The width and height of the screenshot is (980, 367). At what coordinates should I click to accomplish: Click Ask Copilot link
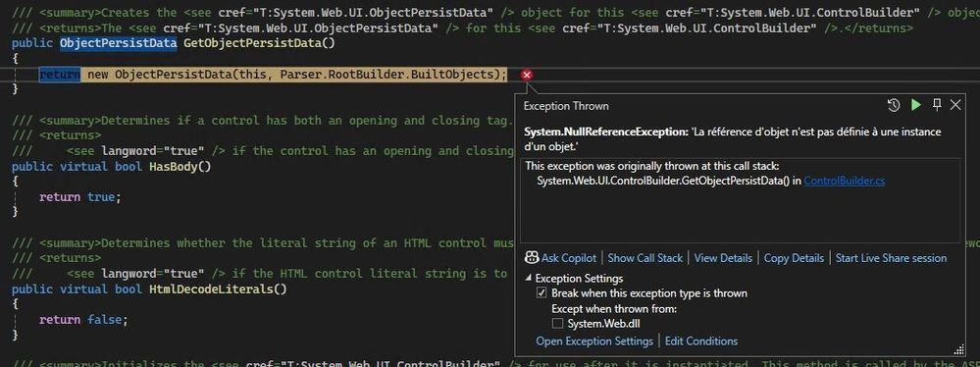[569, 258]
